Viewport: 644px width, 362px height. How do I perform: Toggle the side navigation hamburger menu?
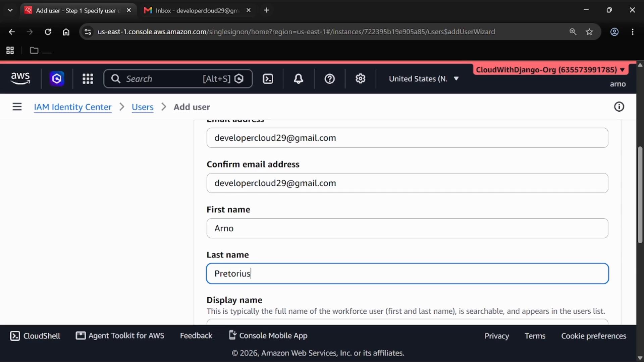click(17, 107)
